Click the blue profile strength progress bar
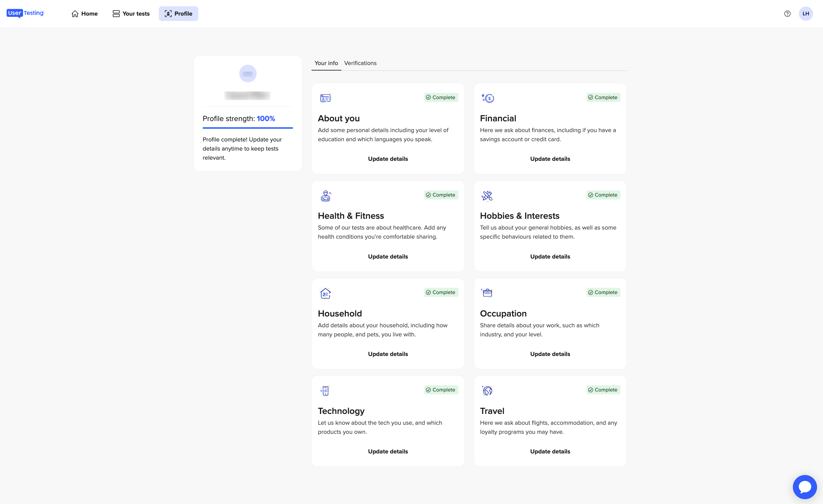 pos(248,128)
